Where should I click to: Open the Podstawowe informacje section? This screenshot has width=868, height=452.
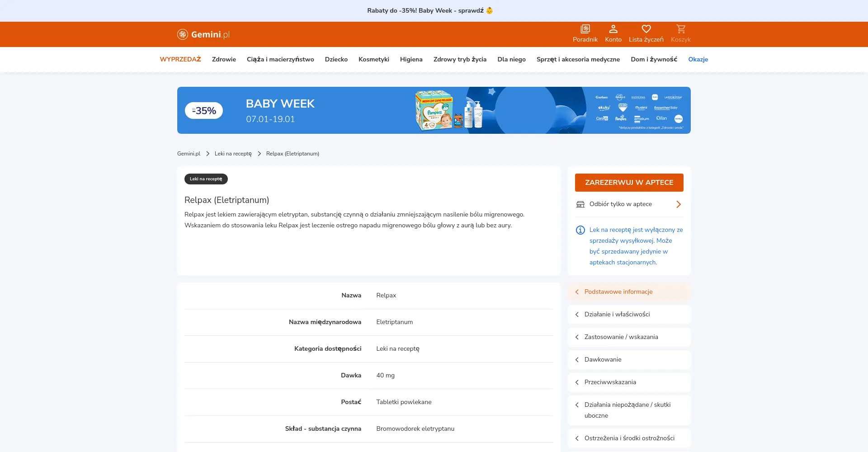[x=629, y=292]
